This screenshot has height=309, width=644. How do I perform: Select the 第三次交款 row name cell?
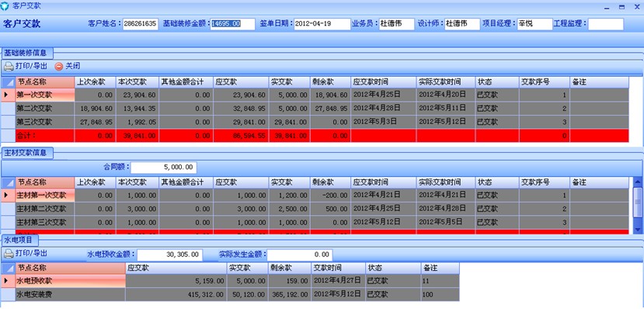click(45, 123)
